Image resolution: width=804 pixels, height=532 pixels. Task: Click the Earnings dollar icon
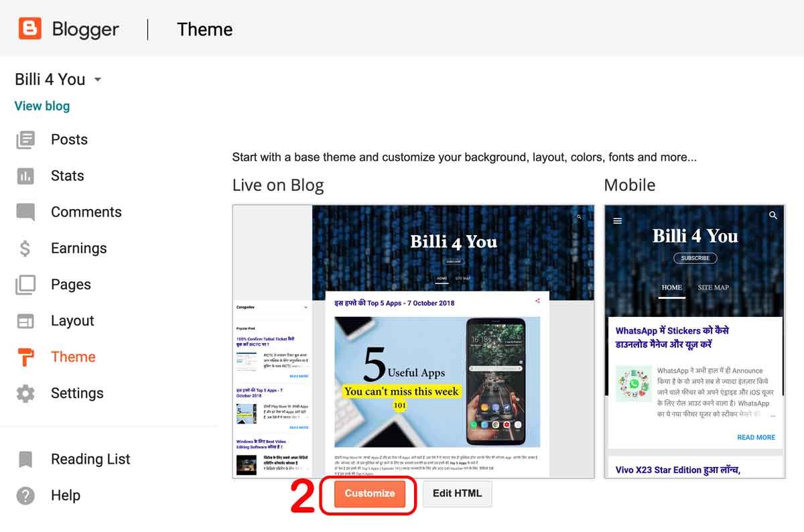[25, 249]
